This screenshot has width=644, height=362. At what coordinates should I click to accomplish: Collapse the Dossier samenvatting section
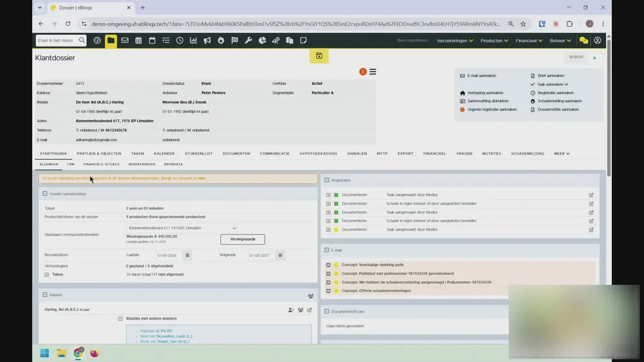click(x=45, y=194)
